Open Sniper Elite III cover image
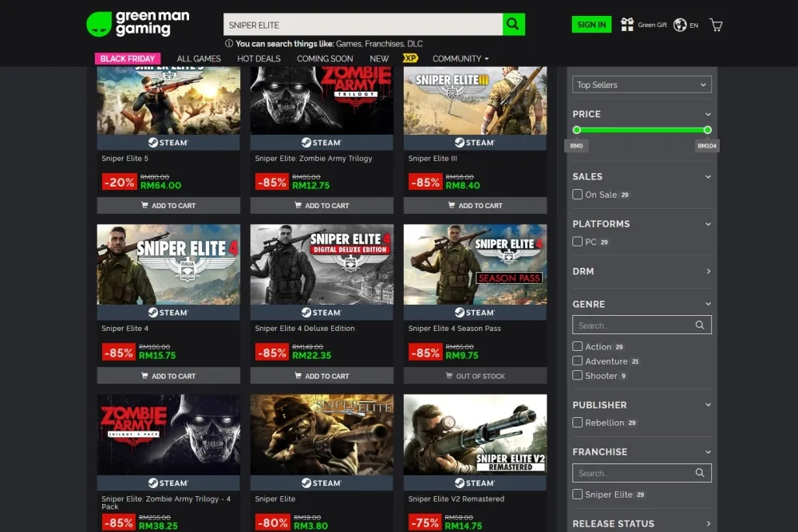Viewport: 798px width, 532px height. [x=475, y=100]
